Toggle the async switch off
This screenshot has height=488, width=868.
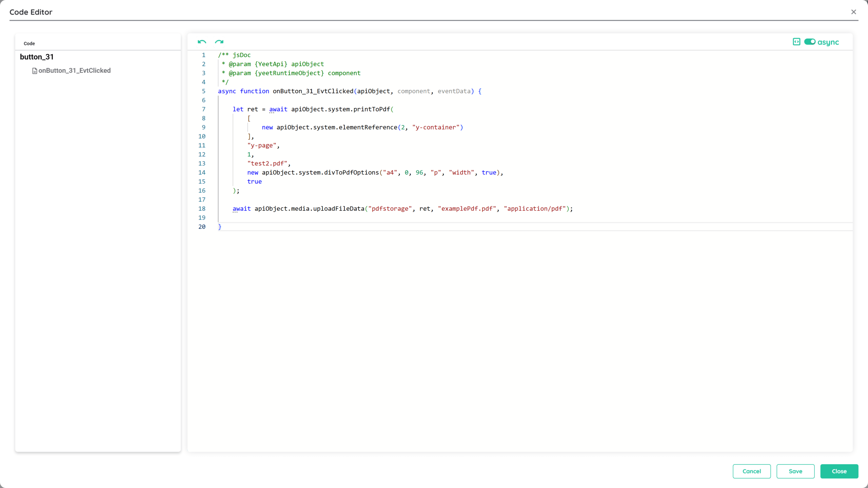tap(810, 42)
